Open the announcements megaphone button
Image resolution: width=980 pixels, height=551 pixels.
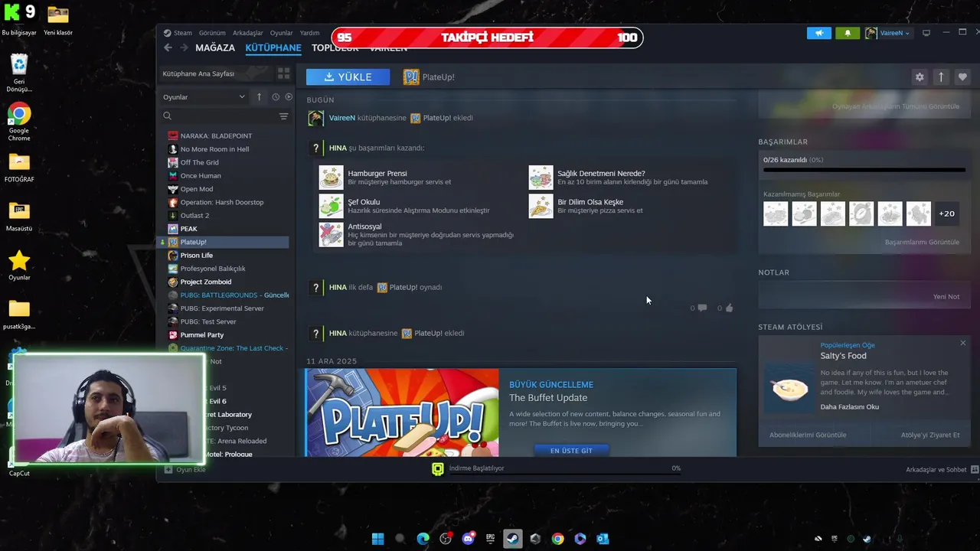pos(818,33)
